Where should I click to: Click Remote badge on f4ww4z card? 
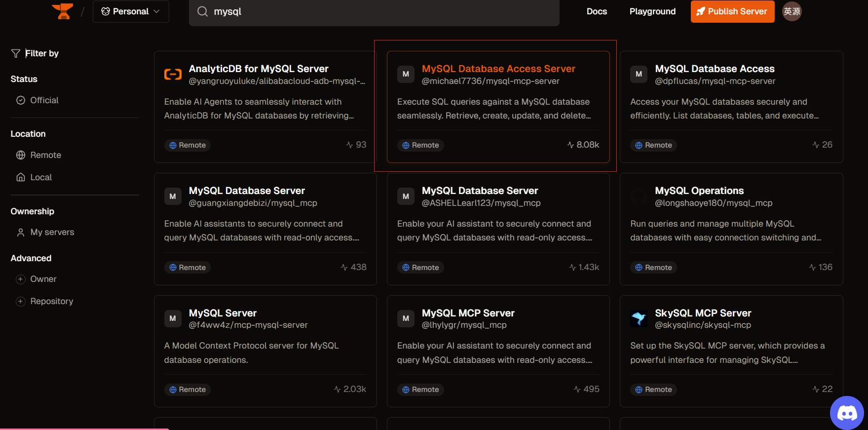188,390
